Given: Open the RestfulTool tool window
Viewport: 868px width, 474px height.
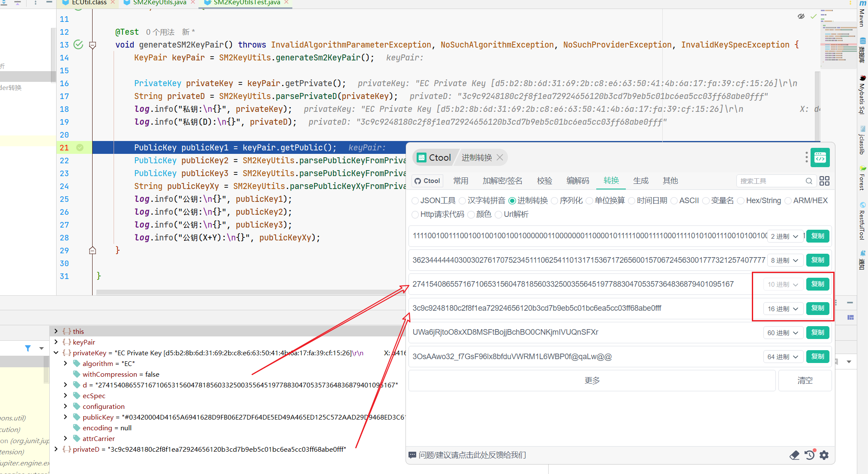Looking at the screenshot, I should (862, 221).
